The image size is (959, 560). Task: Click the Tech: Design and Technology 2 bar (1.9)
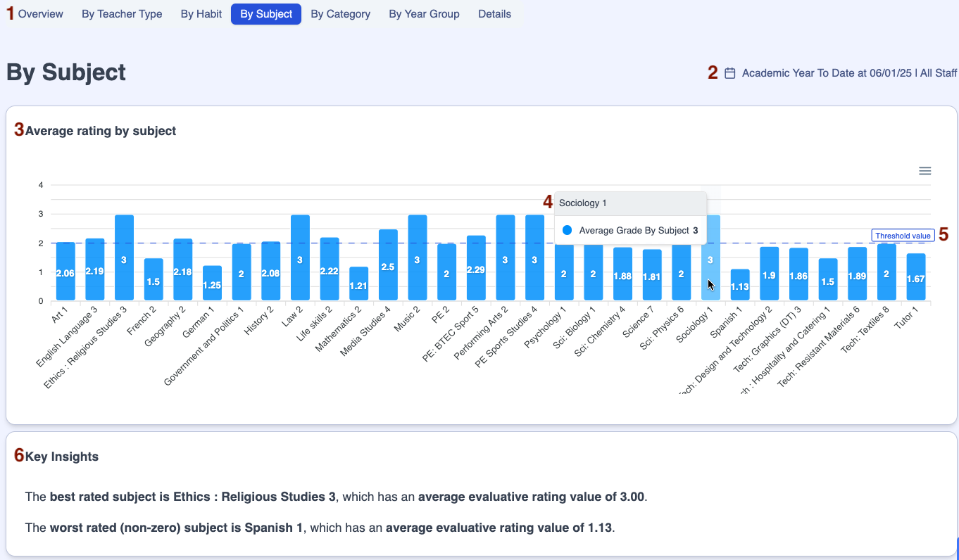click(x=770, y=274)
